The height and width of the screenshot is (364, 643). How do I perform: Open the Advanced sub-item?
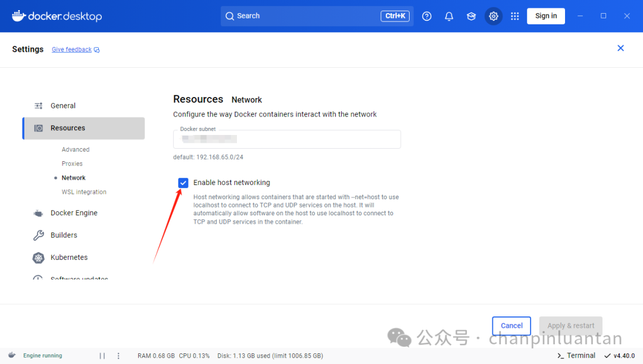(76, 149)
